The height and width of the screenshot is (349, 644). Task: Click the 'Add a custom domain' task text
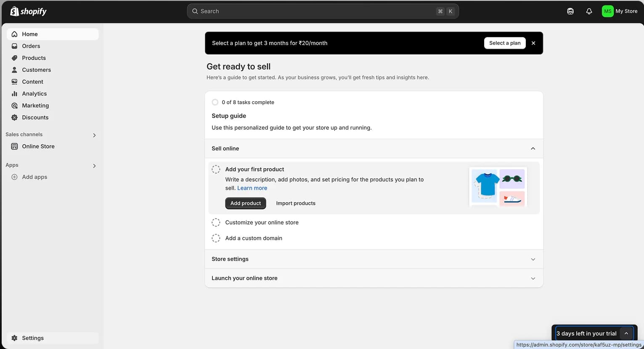(x=254, y=238)
